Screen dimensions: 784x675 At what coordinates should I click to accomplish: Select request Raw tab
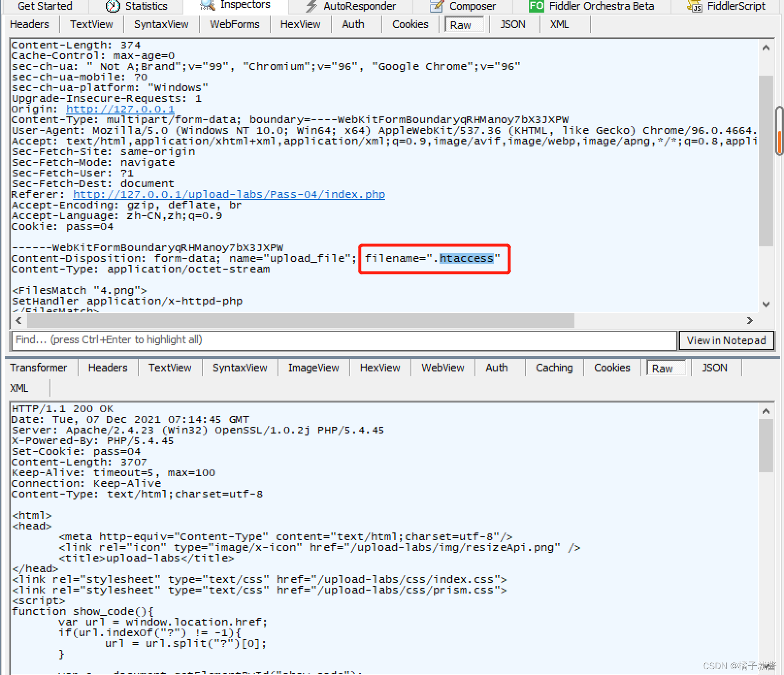pos(464,25)
